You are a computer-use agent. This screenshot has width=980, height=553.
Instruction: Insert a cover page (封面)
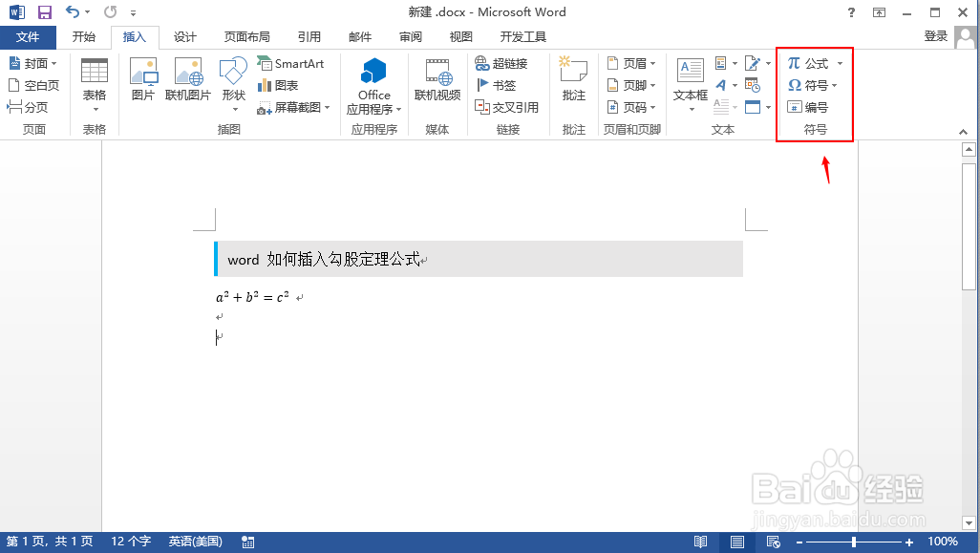[33, 63]
